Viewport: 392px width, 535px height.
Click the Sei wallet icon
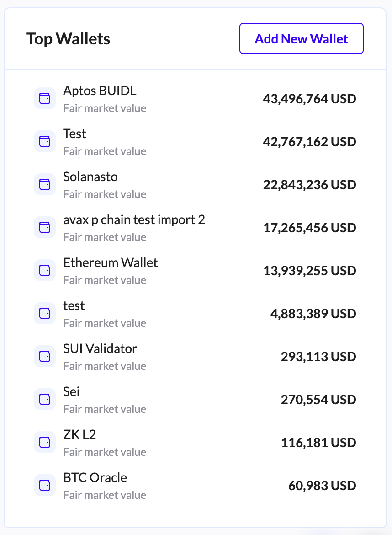pos(45,400)
